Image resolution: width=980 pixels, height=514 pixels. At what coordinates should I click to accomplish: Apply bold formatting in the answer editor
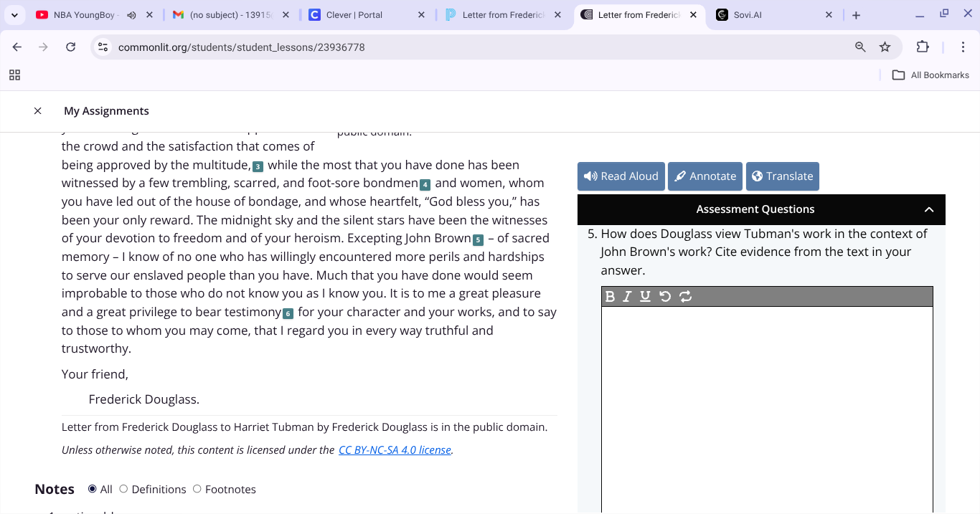coord(609,296)
